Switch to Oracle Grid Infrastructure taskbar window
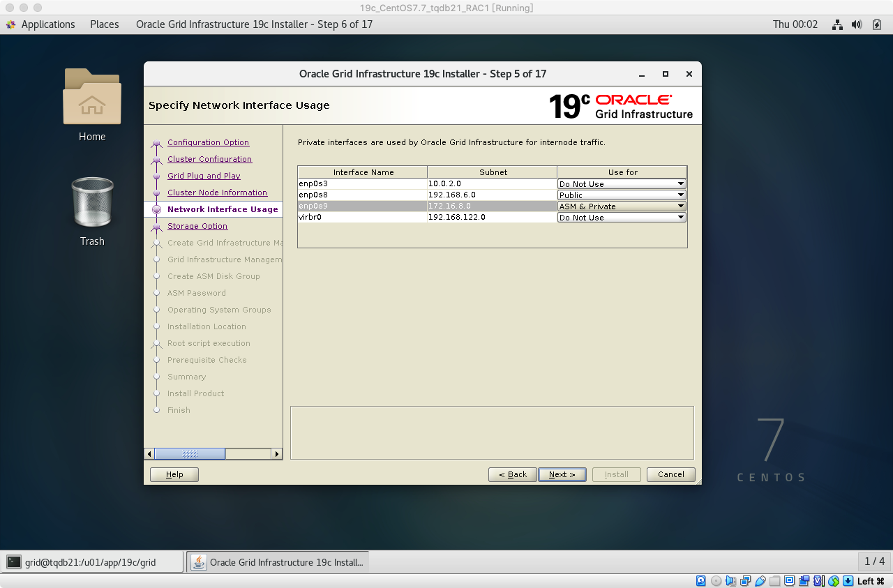Viewport: 893px width, 588px height. pos(278,562)
